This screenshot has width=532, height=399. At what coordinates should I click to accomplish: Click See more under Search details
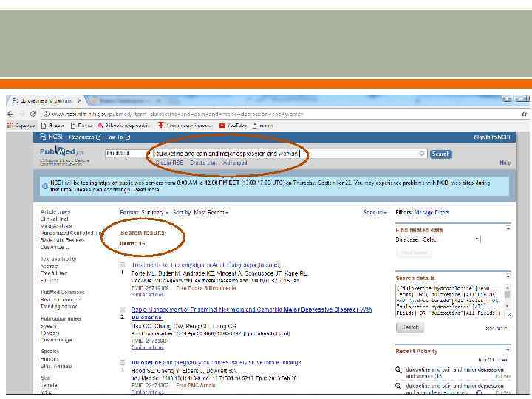[x=497, y=328]
